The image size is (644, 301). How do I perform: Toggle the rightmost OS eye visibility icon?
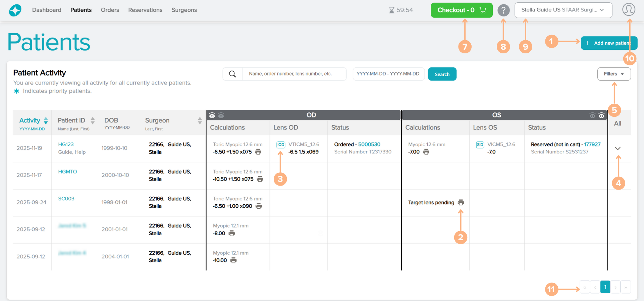[601, 116]
